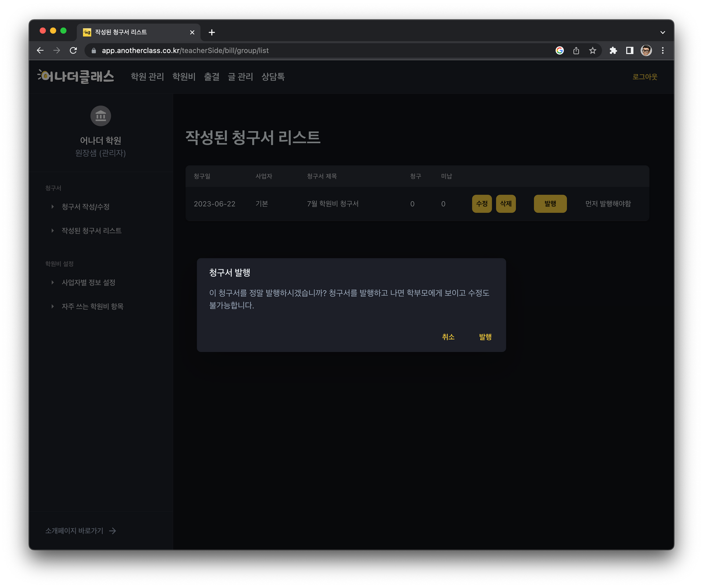
Task: Click the browser forward arrow
Action: [x=57, y=51]
